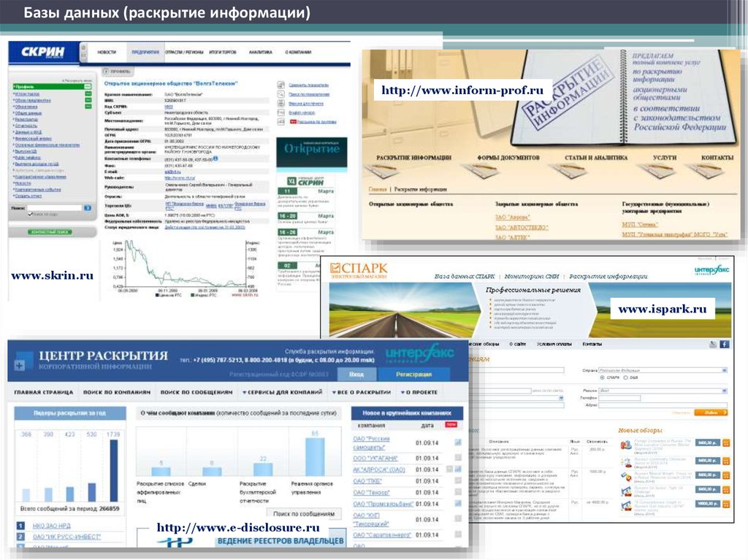Click the search input in the SKRIN sidebar
The height and width of the screenshot is (560, 748).
pyautogui.click(x=54, y=208)
